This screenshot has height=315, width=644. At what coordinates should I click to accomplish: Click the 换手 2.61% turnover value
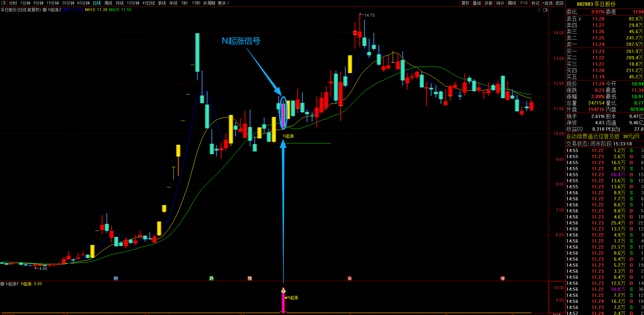click(597, 116)
